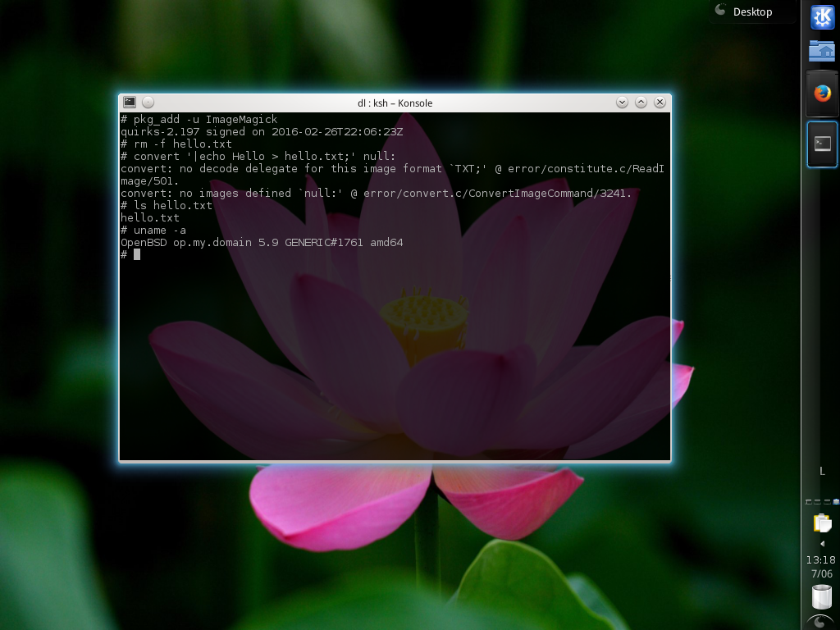840x630 pixels.
Task: Switch to the first virtual desktop
Action: tap(809, 501)
